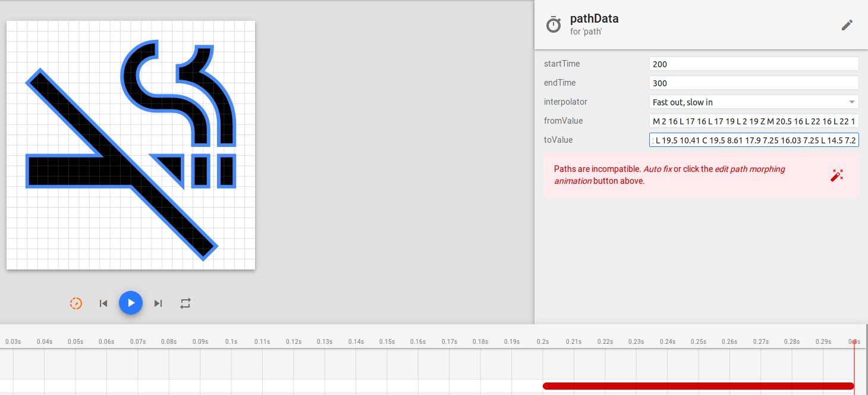Click the toValue label

559,140
